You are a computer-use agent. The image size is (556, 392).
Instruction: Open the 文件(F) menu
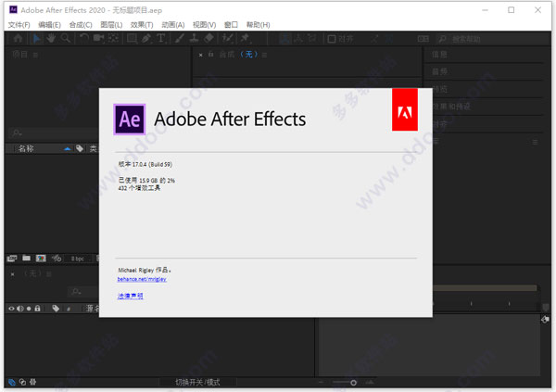click(x=19, y=25)
